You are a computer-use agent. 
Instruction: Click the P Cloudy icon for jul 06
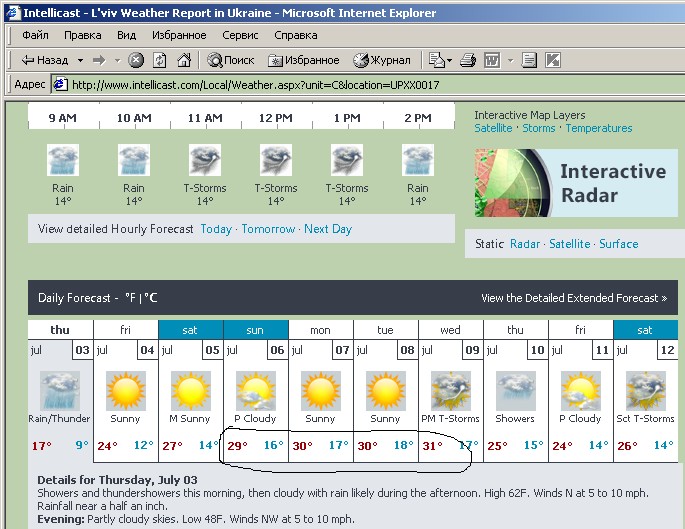[x=256, y=391]
